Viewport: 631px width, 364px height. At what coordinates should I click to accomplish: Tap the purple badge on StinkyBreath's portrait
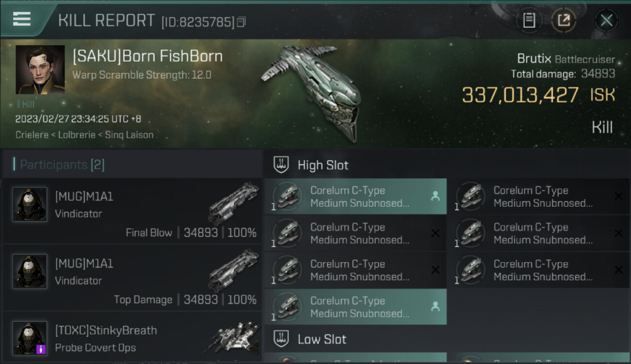point(41,348)
